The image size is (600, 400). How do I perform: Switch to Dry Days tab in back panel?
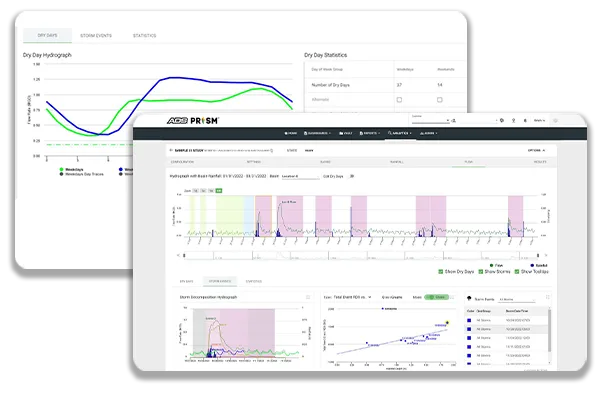47,35
